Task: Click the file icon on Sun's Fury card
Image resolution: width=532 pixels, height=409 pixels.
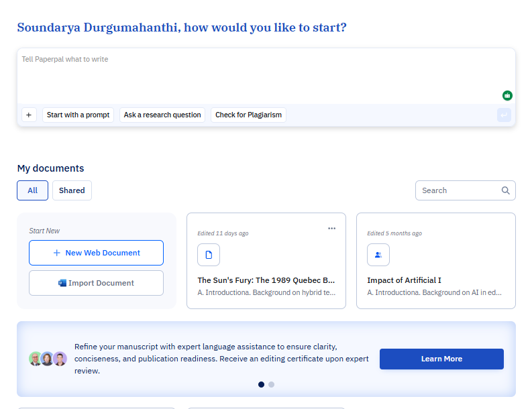Action: coord(209,255)
